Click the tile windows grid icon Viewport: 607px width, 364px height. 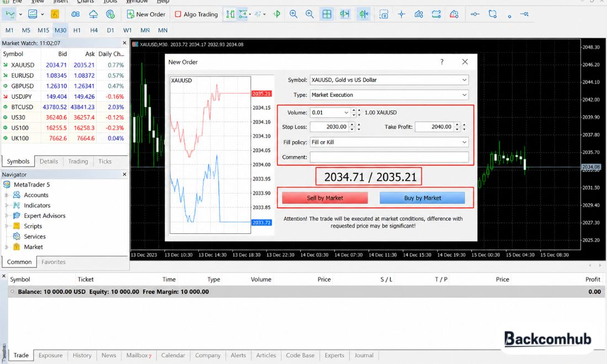pyautogui.click(x=327, y=14)
